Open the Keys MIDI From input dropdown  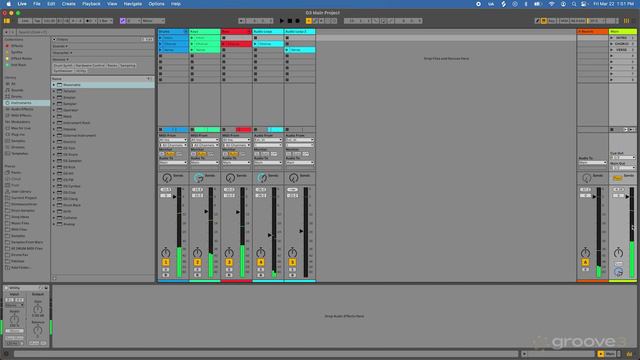pos(204,140)
